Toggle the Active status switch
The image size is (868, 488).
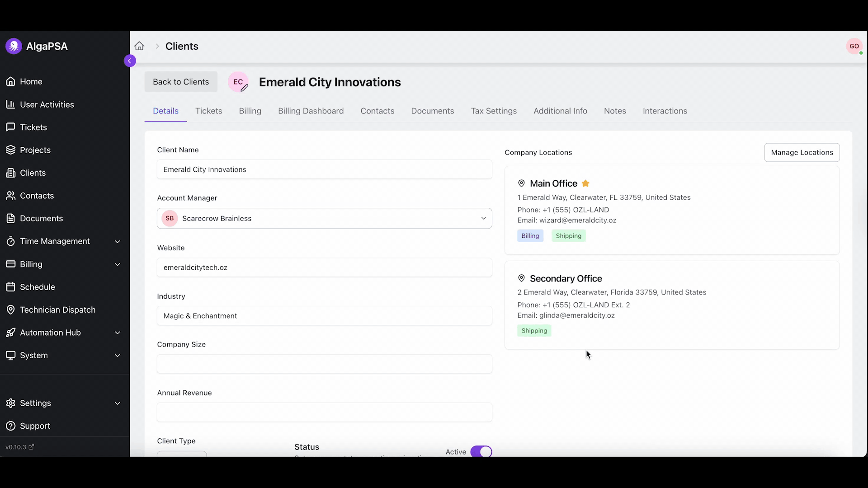click(x=481, y=451)
